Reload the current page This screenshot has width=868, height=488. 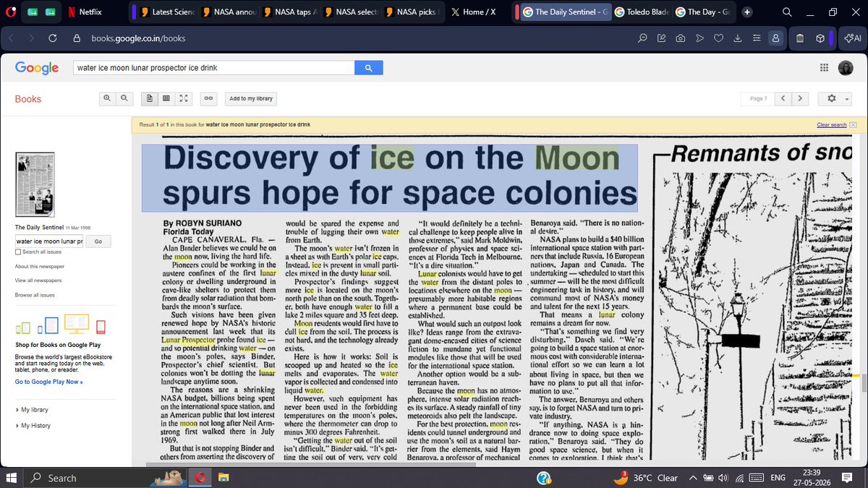[53, 38]
